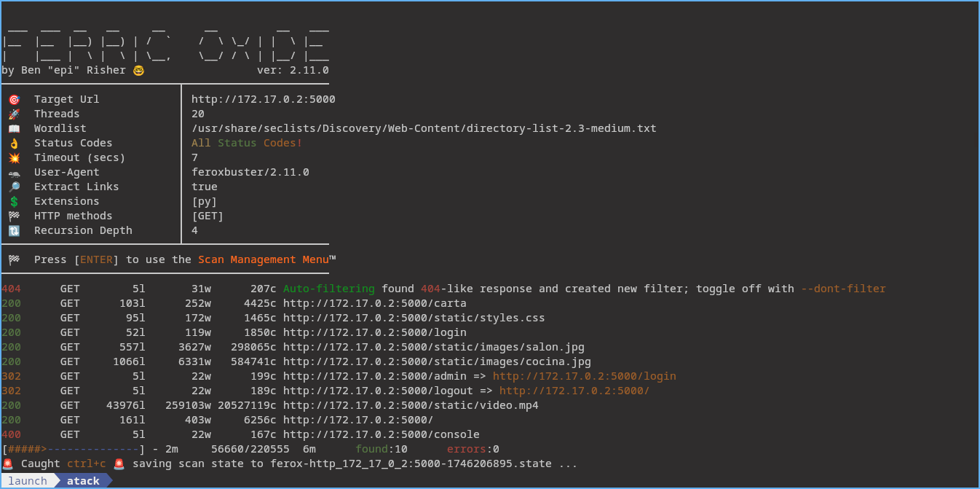The image size is (980, 489).
Task: Click the 'ver: 2.11.0' version text
Action: tap(293, 70)
